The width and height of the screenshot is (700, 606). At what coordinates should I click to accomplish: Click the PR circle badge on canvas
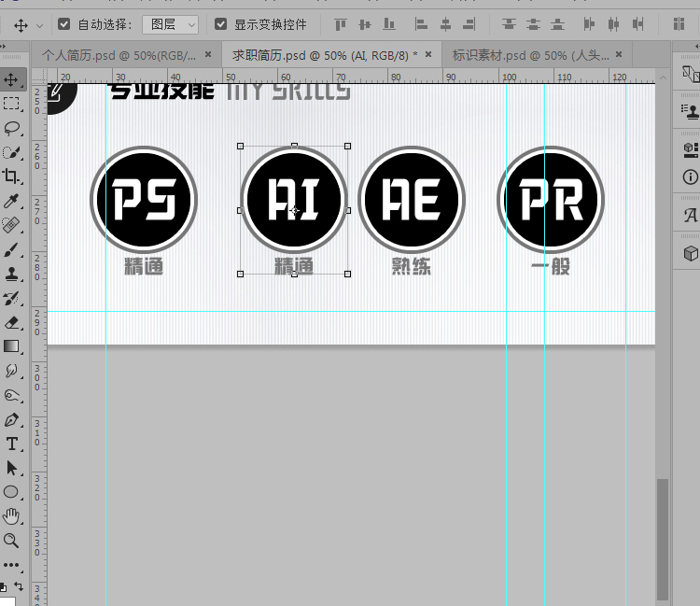(551, 199)
